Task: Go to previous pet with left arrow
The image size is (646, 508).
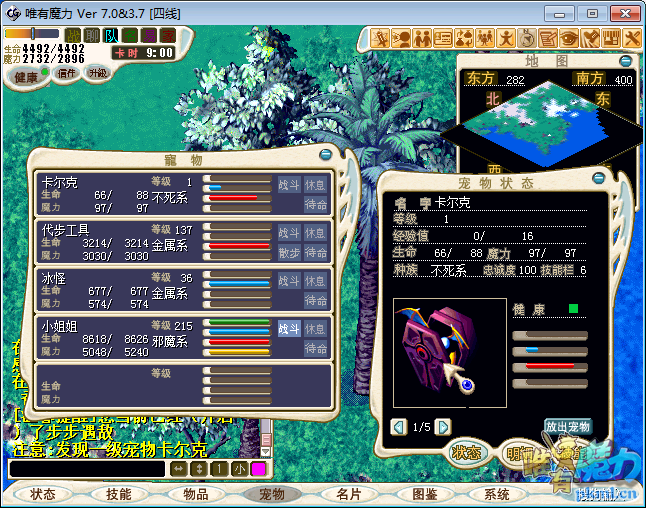Action: click(x=398, y=427)
